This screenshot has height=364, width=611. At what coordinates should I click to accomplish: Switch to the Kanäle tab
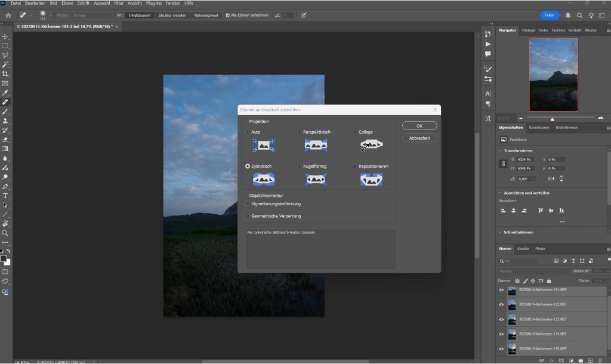[523, 249]
